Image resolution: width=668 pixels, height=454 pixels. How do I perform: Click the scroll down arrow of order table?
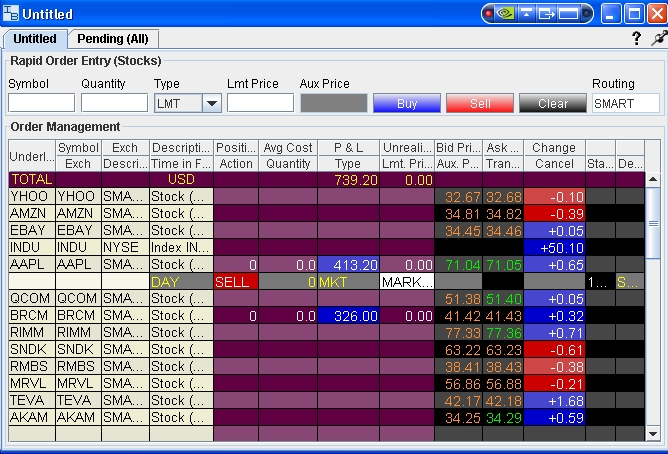click(653, 434)
